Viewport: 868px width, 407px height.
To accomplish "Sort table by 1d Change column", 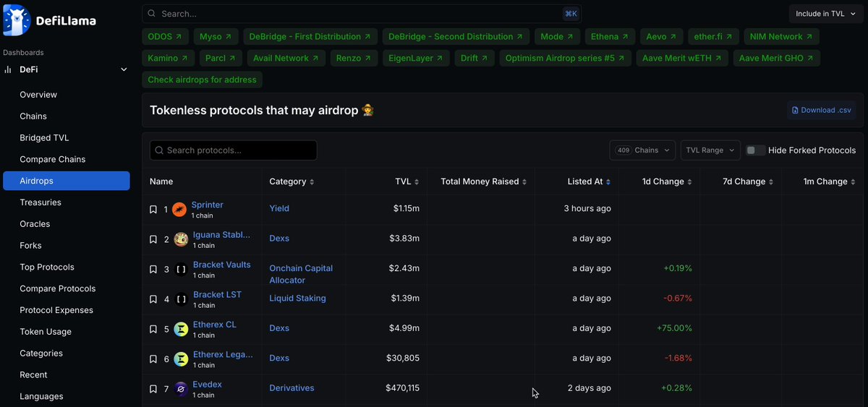I will (667, 181).
